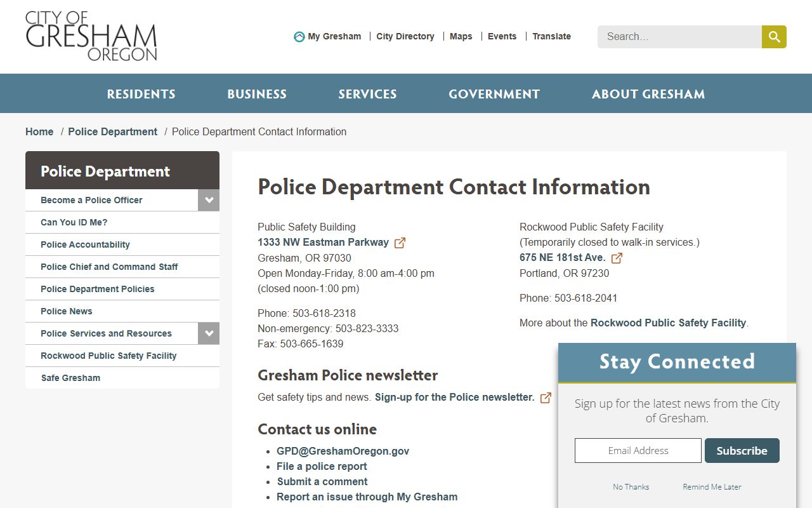Open Safe Gresham sidebar item
Viewport: 812px width, 508px height.
coord(70,378)
